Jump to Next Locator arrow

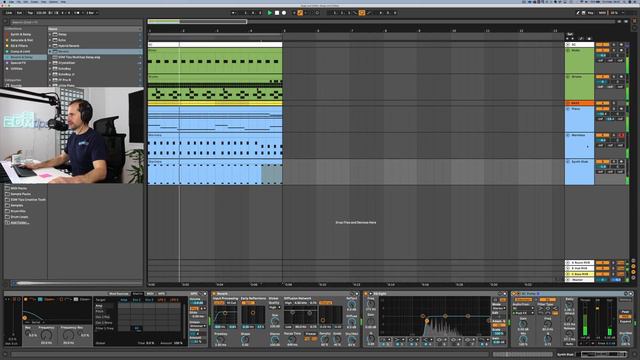point(573,38)
